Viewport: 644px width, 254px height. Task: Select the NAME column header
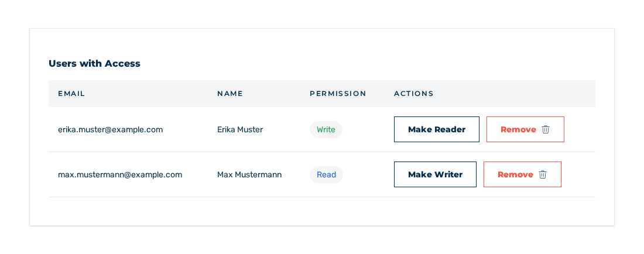pyautogui.click(x=230, y=94)
